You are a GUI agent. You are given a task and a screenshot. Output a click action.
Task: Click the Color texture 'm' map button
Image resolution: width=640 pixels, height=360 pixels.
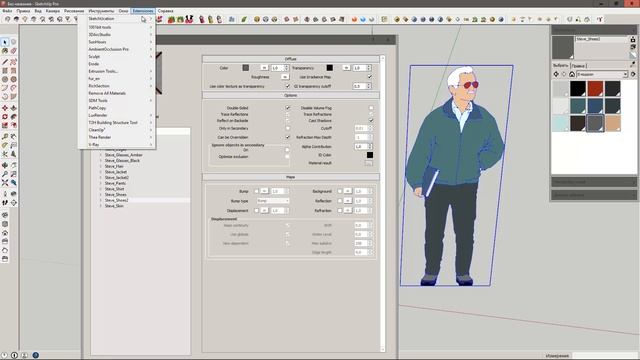(264, 68)
